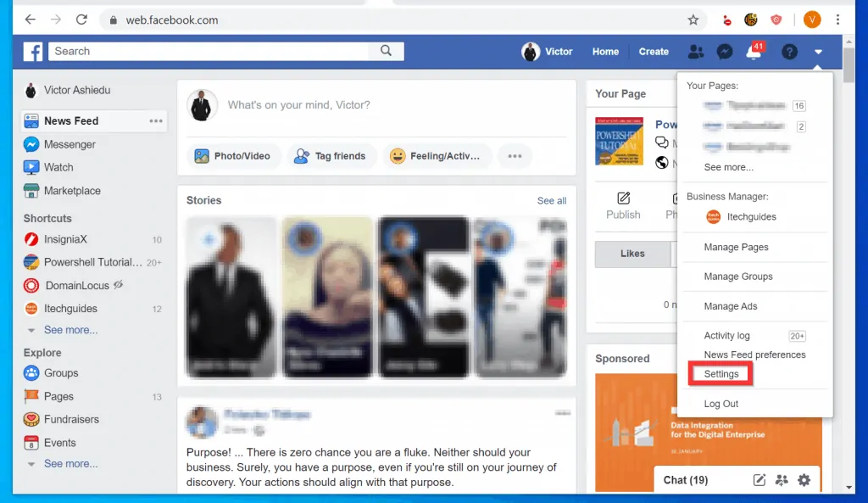Choose Log Out in the menu
Viewport: 868px width, 503px height.
[721, 404]
